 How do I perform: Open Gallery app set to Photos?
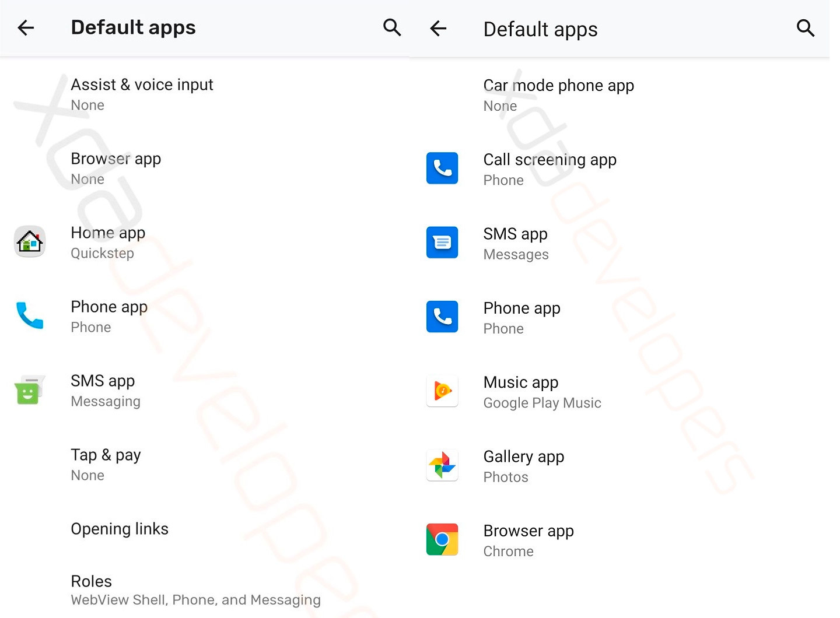(x=619, y=466)
